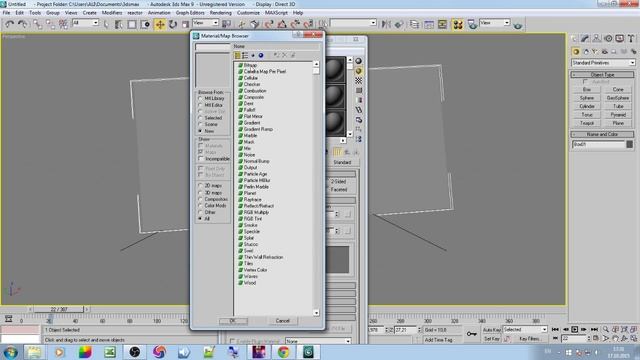Image resolution: width=640 pixels, height=360 pixels.
Task: Collapse the Name and Color rollout
Action: coord(602,134)
